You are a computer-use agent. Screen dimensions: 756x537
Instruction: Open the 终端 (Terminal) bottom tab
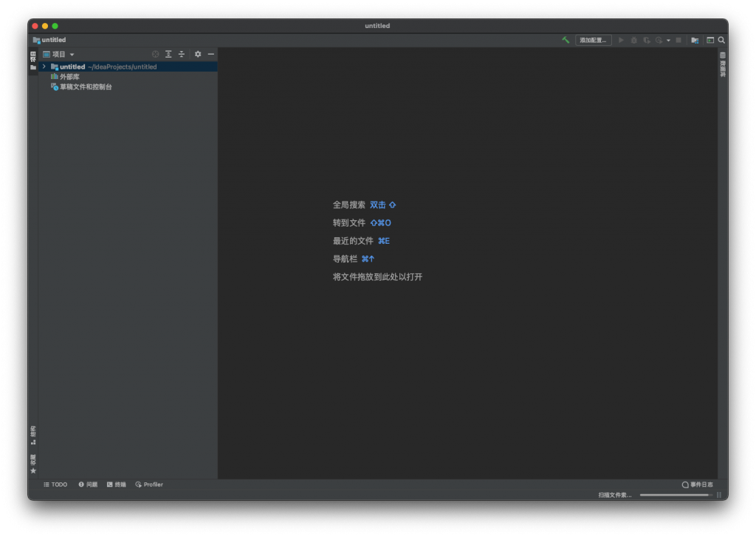(x=116, y=485)
